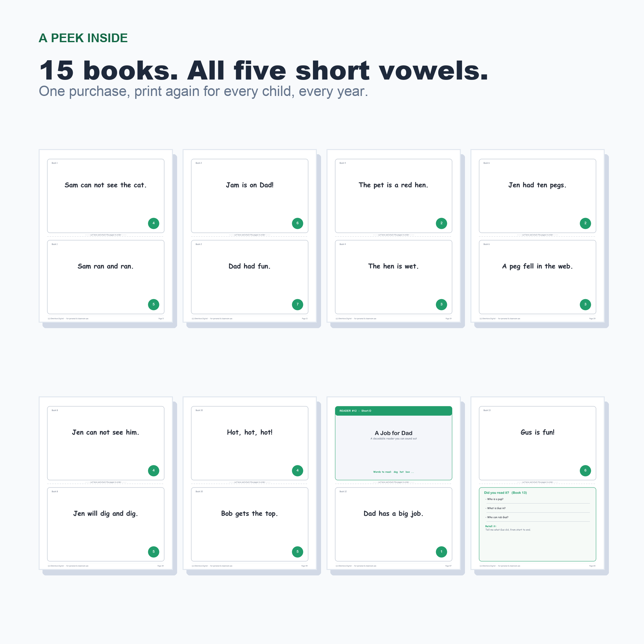The width and height of the screenshot is (644, 644).
Task: Select the sentence 'The hen is wet.'
Action: pos(394,266)
